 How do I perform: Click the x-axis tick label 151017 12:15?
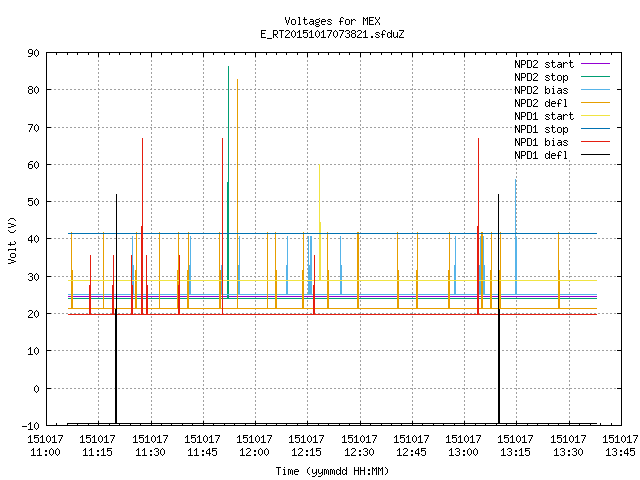click(x=307, y=446)
